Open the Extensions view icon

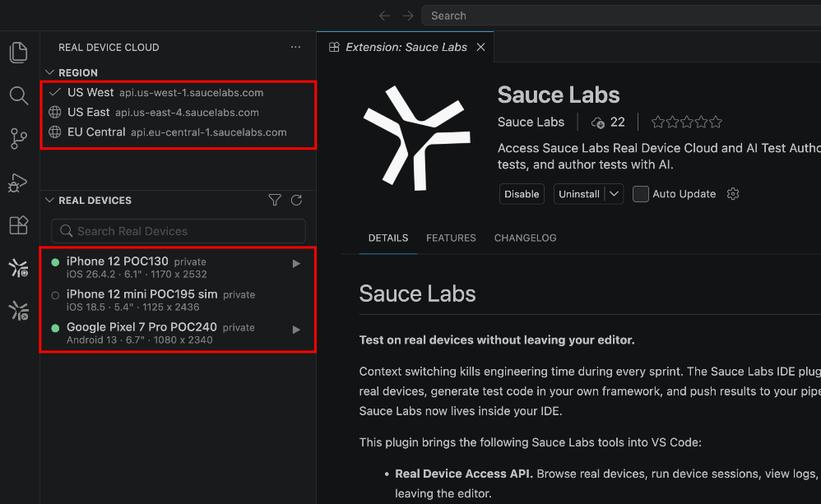pos(19,225)
